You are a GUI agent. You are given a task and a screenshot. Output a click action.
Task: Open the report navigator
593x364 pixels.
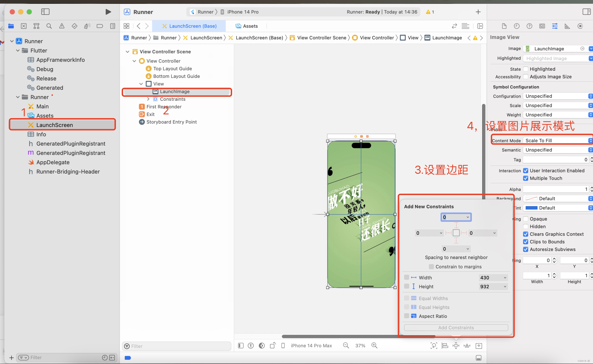[x=112, y=26]
